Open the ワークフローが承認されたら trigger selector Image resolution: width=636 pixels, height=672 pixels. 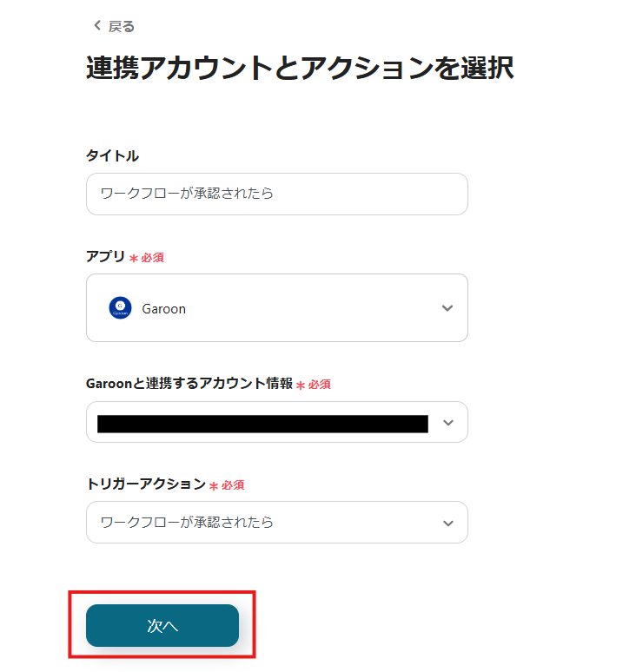click(x=261, y=523)
